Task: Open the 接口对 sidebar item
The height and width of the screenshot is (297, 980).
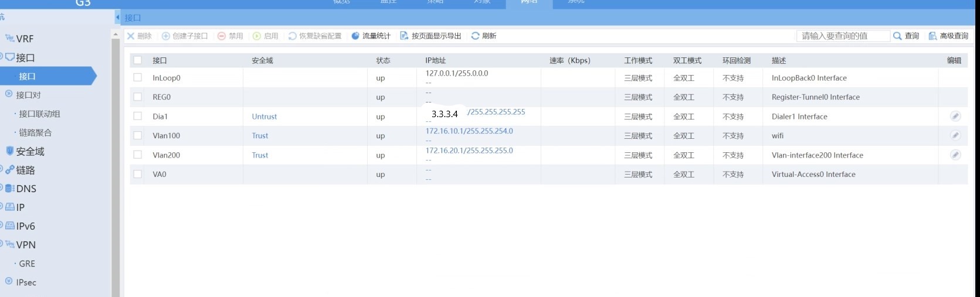Action: tap(28, 95)
